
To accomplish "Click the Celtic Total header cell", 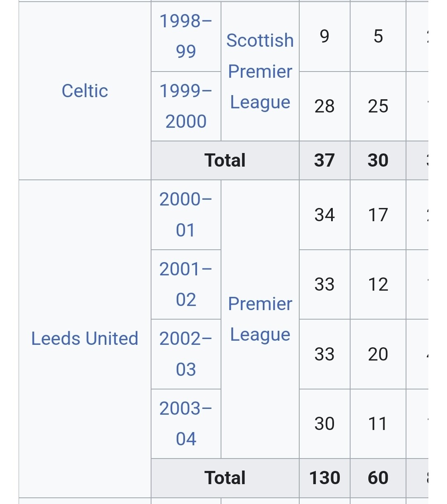I will coord(225,160).
